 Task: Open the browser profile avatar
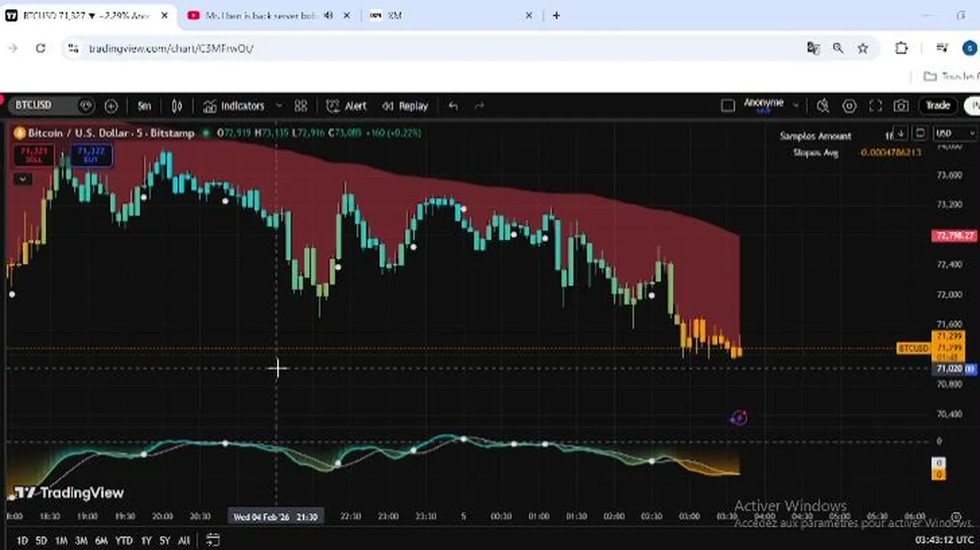tap(969, 48)
